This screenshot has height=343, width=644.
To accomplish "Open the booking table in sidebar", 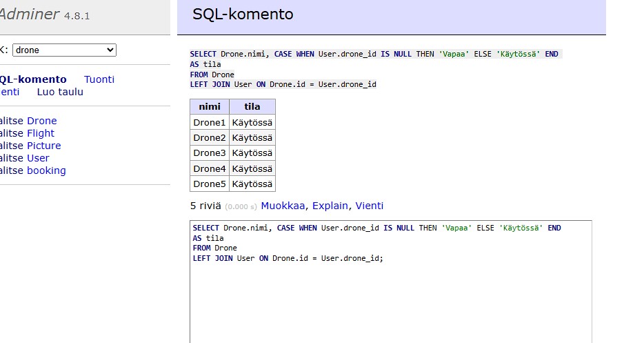I will 46,170.
